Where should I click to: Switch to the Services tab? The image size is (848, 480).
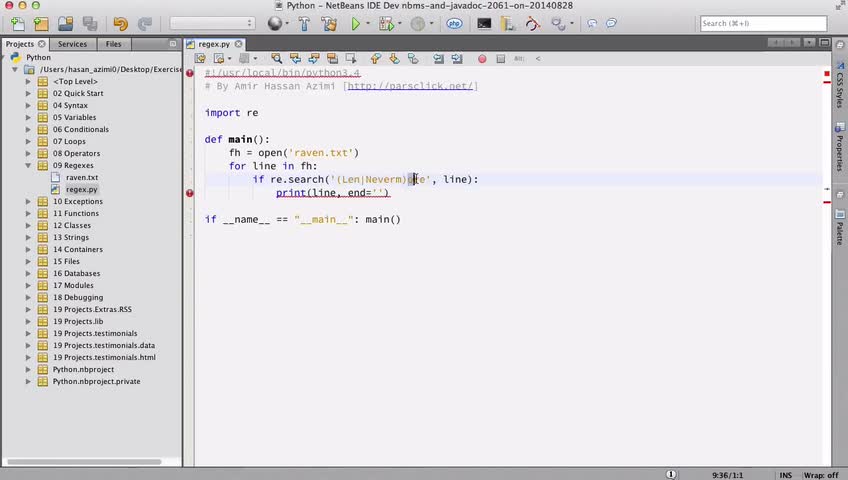pos(72,44)
